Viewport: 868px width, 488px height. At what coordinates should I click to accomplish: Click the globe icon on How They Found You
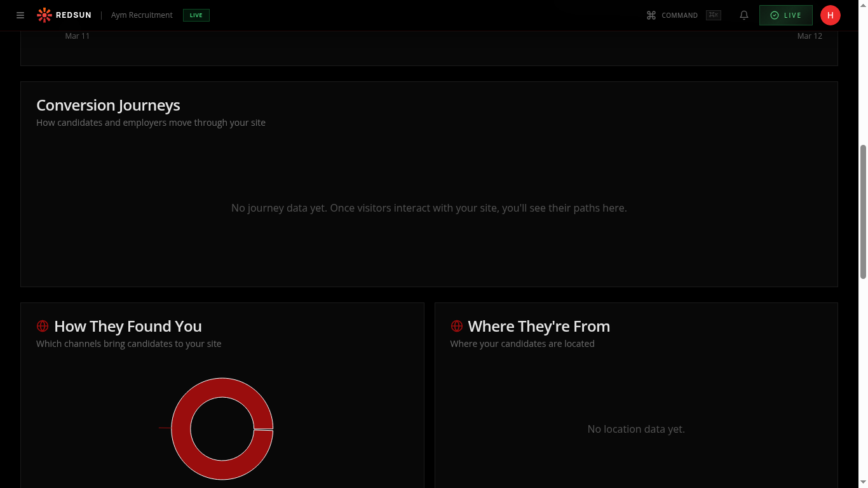tap(43, 326)
